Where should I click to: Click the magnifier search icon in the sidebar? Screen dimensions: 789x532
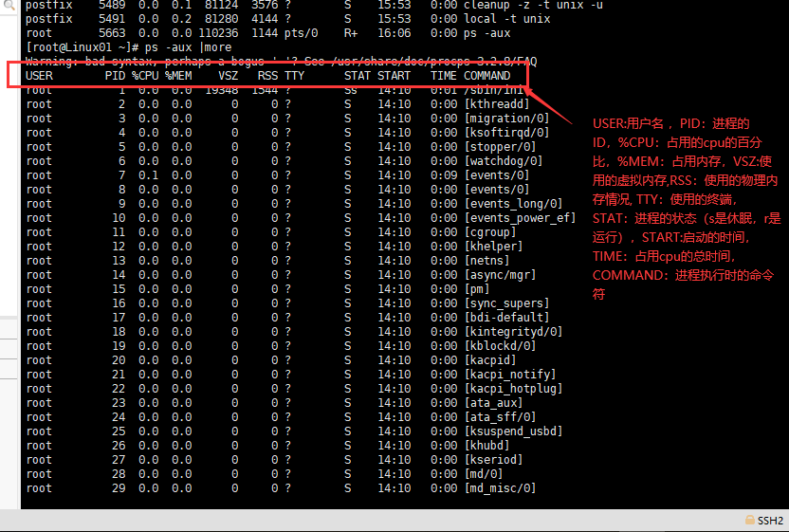click(x=9, y=5)
